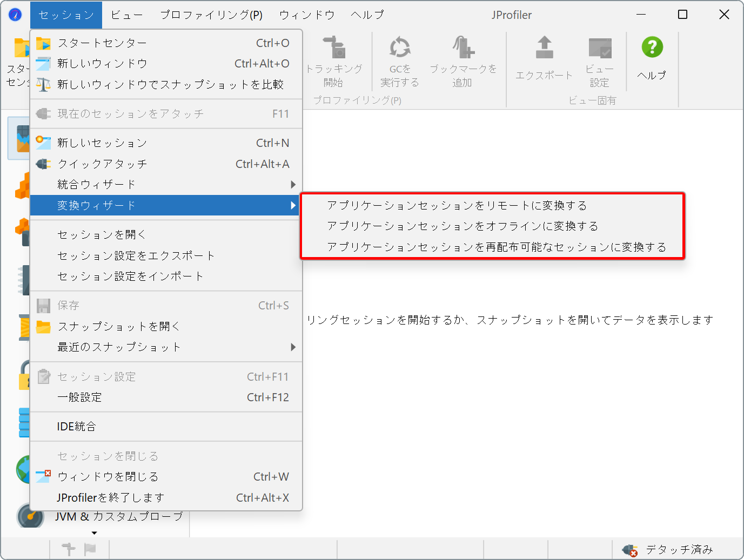Click the JVM & カスタムプローブ gauge icon
744x560 pixels.
[30, 516]
